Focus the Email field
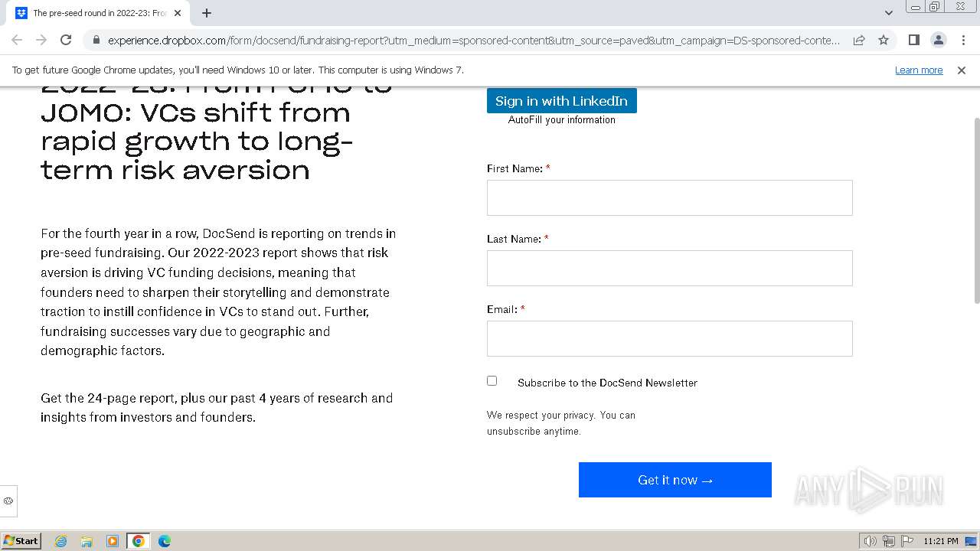Screen dimensions: 980x551 (670, 338)
